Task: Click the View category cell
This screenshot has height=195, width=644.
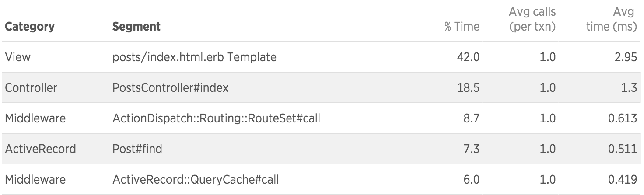Action: (17, 57)
